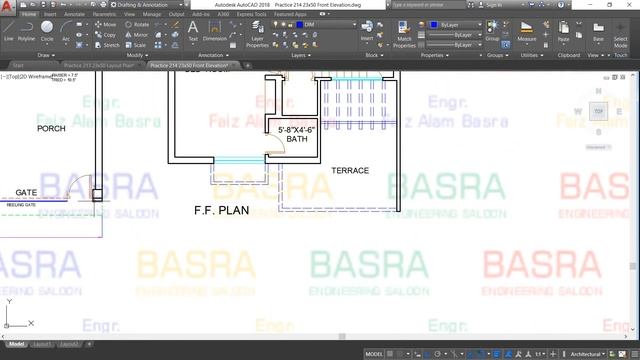
Task: Activate the Rotate command
Action: pos(137,24)
